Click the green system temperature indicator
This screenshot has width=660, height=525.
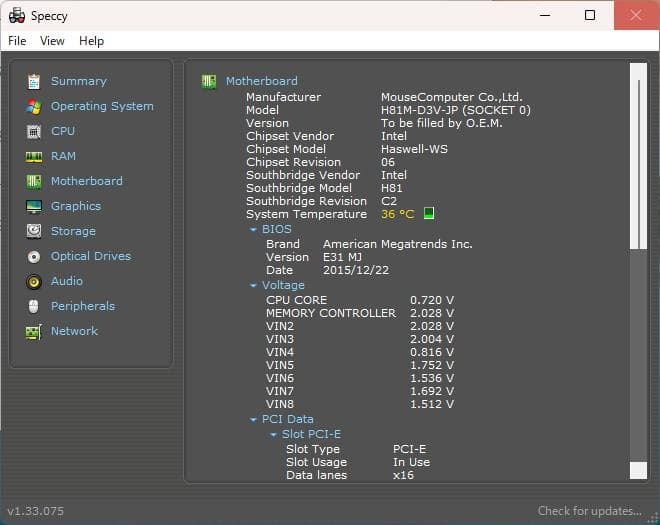coord(428,213)
